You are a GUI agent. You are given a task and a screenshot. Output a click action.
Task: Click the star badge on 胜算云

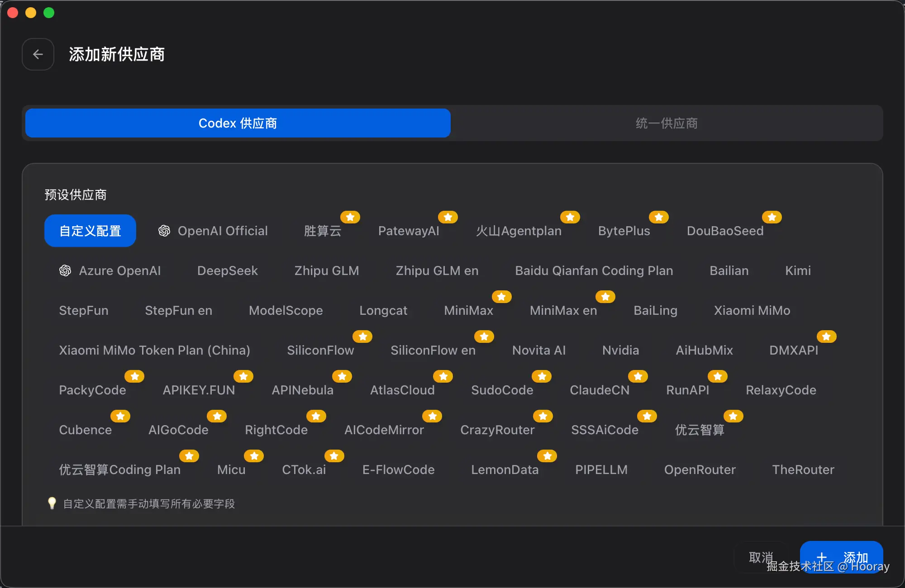point(350,217)
